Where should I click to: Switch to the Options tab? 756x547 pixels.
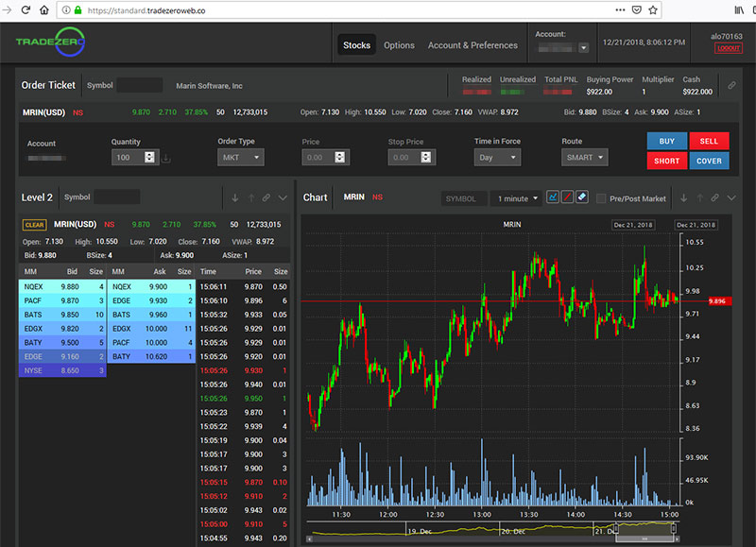click(x=399, y=44)
